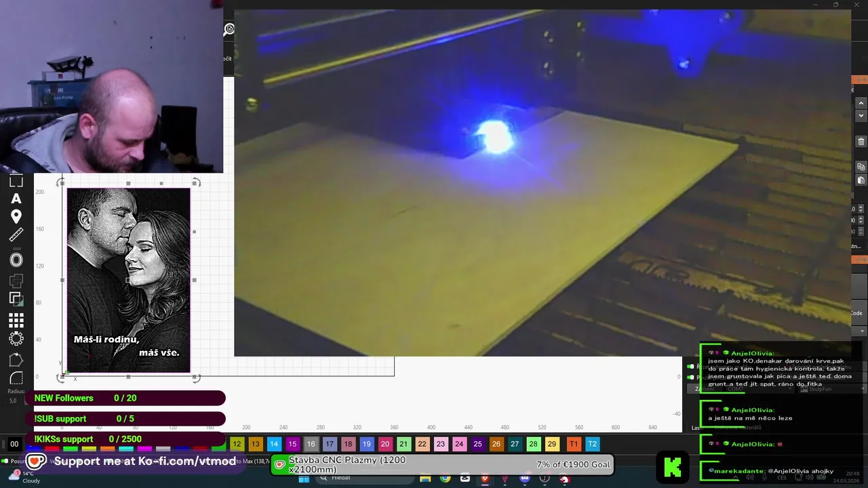Select black layer 00 swatch
The width and height of the screenshot is (868, 488).
14,444
